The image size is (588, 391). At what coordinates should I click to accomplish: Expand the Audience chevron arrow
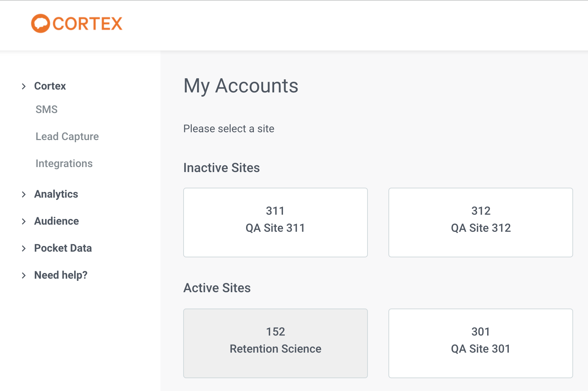(23, 221)
